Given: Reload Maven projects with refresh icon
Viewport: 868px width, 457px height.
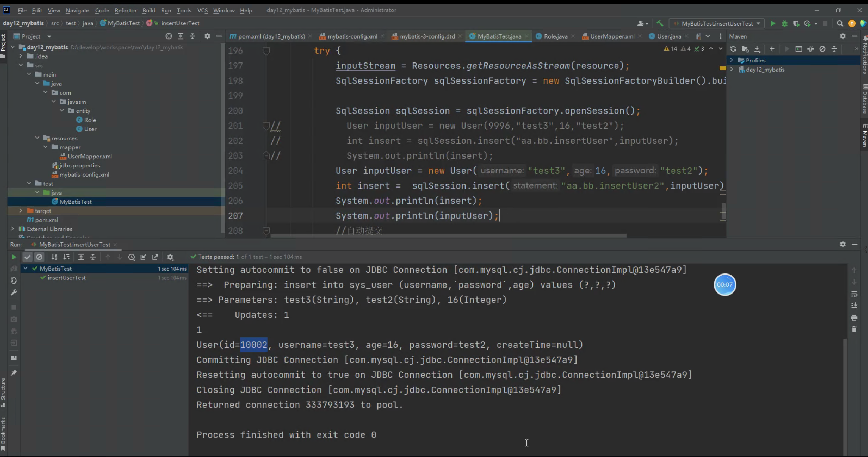Looking at the screenshot, I should (733, 49).
